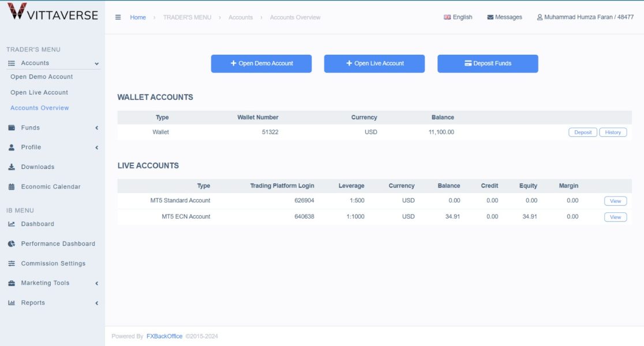Viewport: 644px width, 346px height.
Task: Click the Economic Calendar icon
Action: point(12,187)
